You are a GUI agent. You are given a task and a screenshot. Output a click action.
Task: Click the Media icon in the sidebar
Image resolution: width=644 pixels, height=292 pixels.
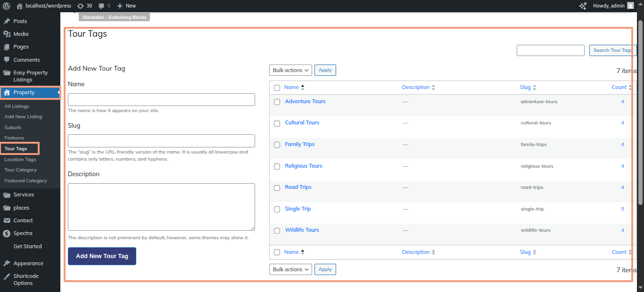click(7, 34)
